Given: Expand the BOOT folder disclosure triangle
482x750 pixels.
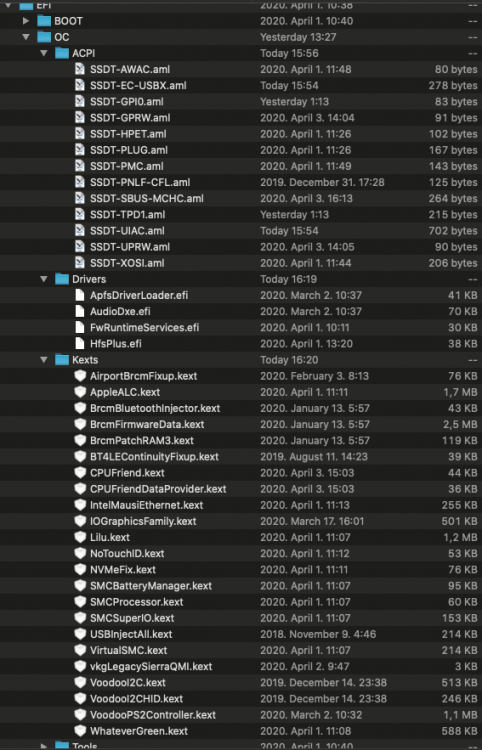Looking at the screenshot, I should 26,21.
